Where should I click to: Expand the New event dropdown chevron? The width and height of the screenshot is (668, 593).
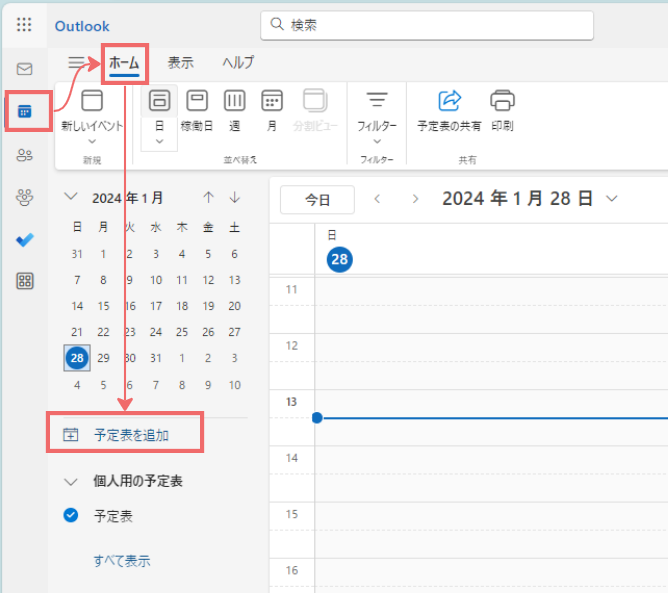pos(92,141)
